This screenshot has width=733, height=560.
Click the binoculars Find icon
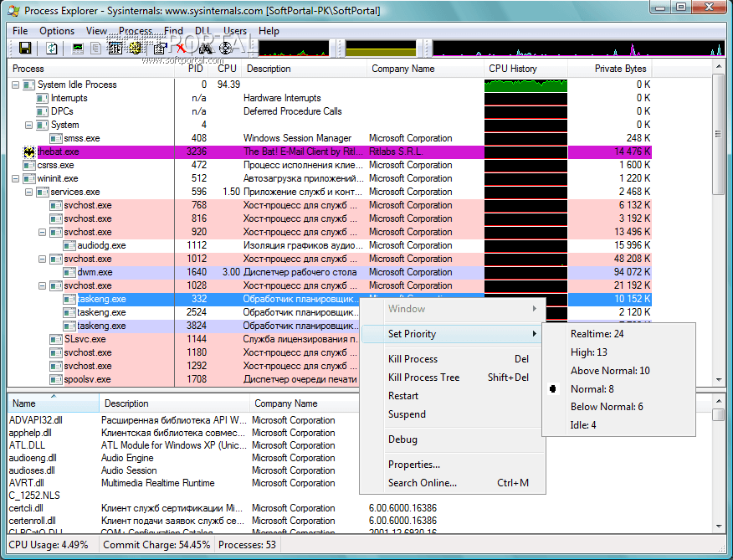tap(203, 49)
